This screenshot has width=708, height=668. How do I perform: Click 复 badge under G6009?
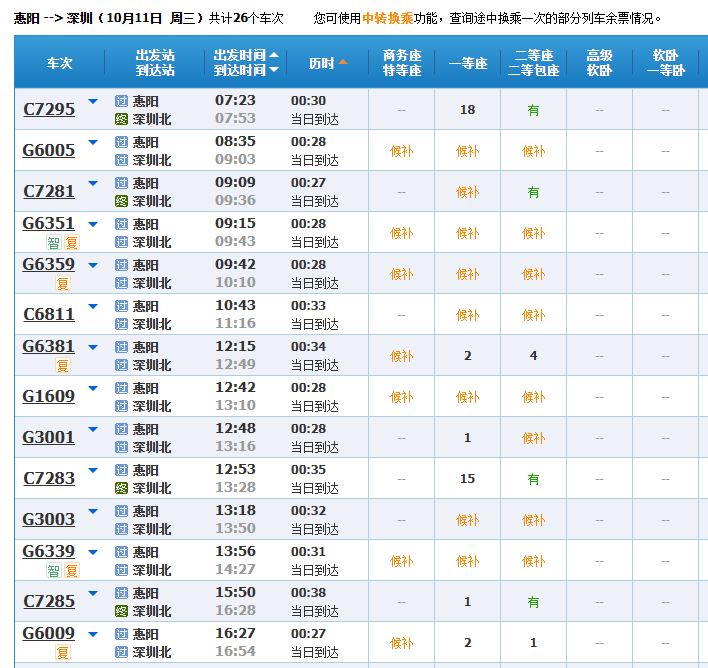coord(63,653)
